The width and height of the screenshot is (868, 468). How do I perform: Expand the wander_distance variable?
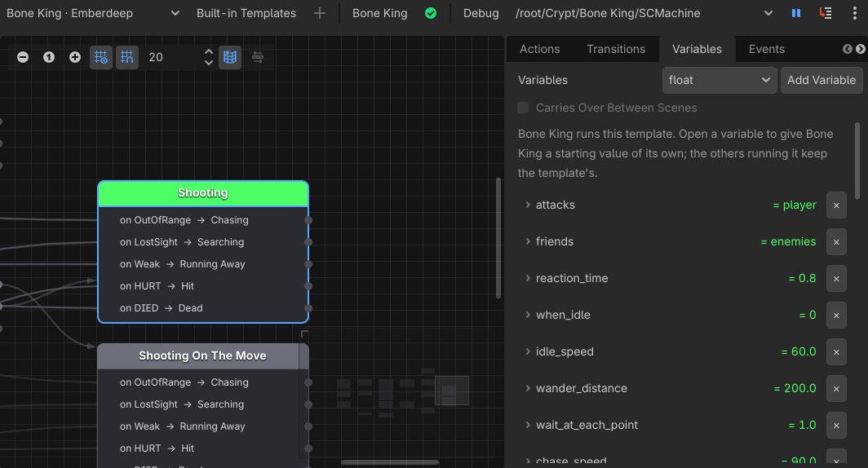click(528, 388)
